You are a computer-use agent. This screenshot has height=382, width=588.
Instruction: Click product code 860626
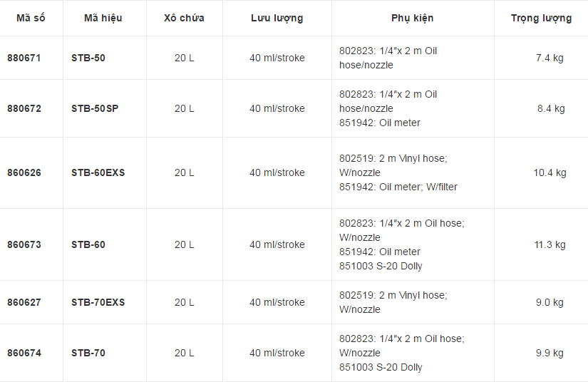coord(24,172)
